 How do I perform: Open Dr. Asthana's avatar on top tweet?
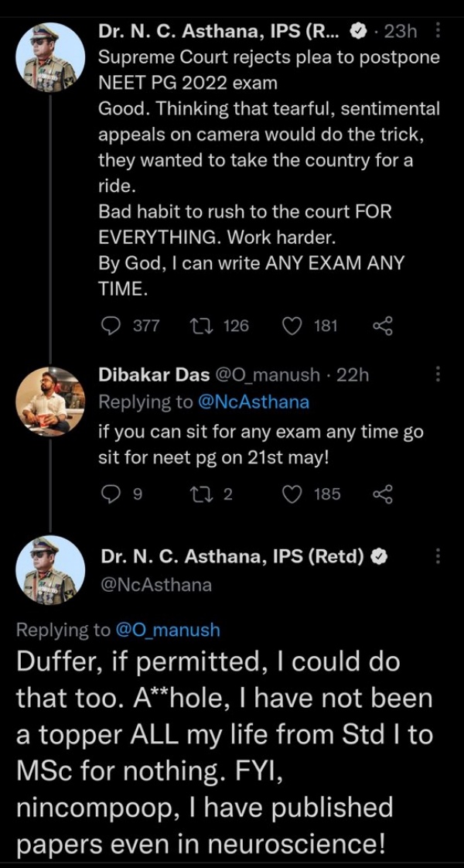[x=50, y=56]
